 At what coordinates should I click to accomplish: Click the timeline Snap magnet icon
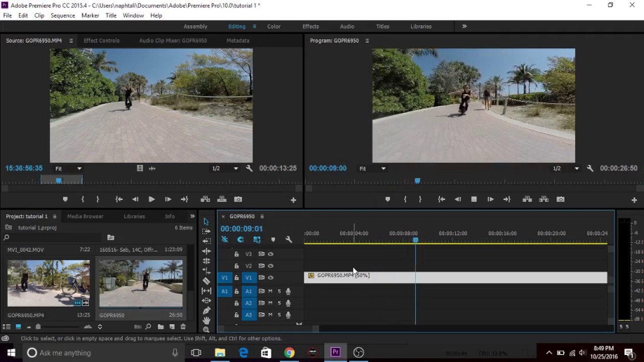click(x=240, y=240)
